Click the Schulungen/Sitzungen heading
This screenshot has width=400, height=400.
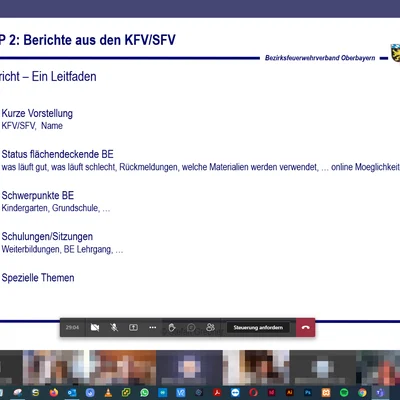47,237
